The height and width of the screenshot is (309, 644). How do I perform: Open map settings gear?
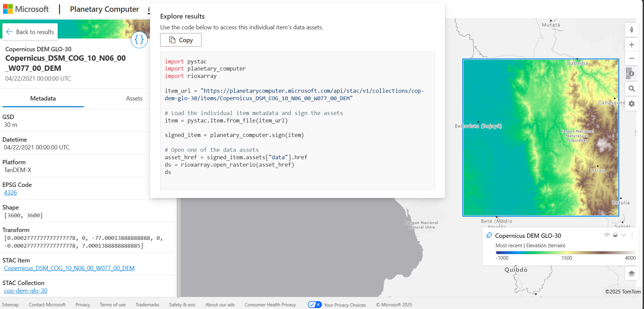coord(632,104)
